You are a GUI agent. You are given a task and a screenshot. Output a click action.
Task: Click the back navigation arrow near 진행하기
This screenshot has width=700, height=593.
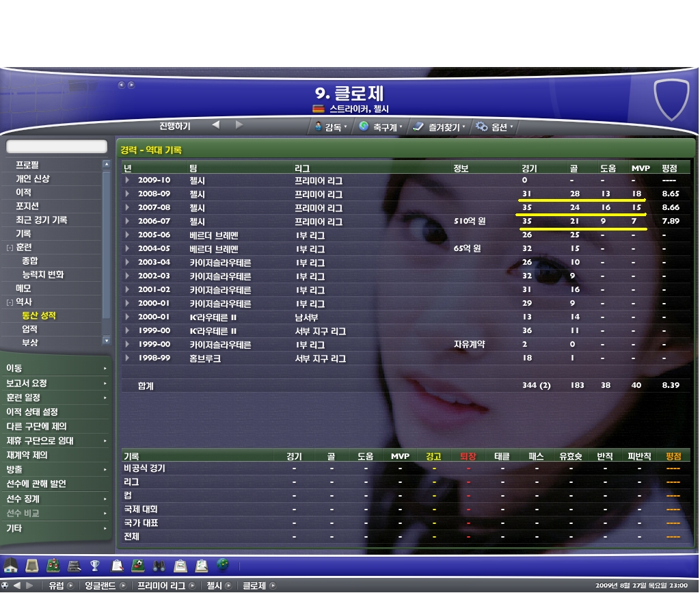click(217, 126)
